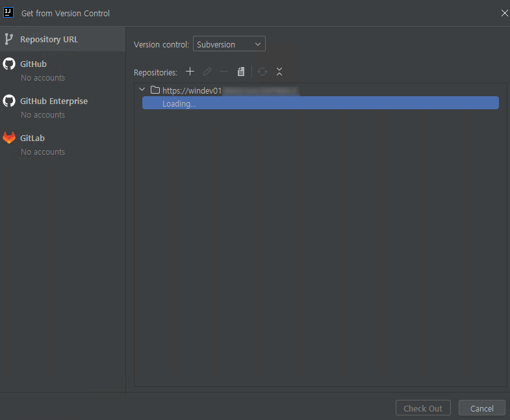Image resolution: width=510 pixels, height=420 pixels.
Task: Click the IntelliJ IDEA logo icon
Action: 8,13
